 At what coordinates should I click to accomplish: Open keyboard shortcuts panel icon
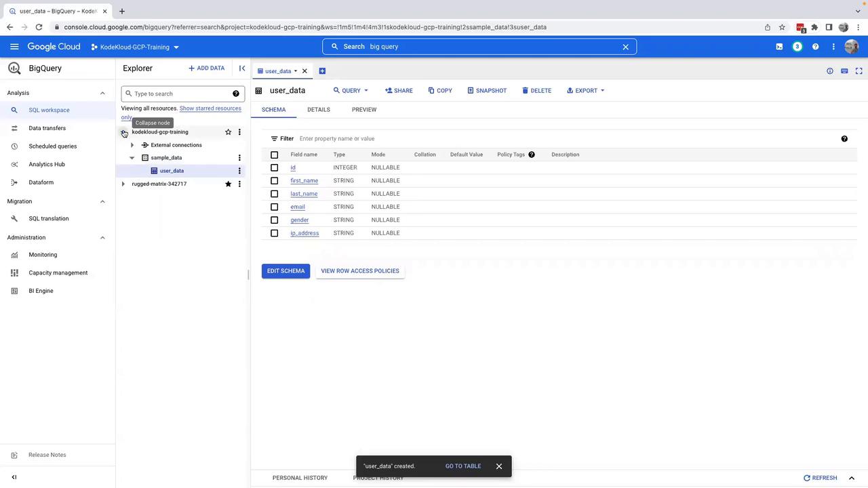[x=844, y=71]
